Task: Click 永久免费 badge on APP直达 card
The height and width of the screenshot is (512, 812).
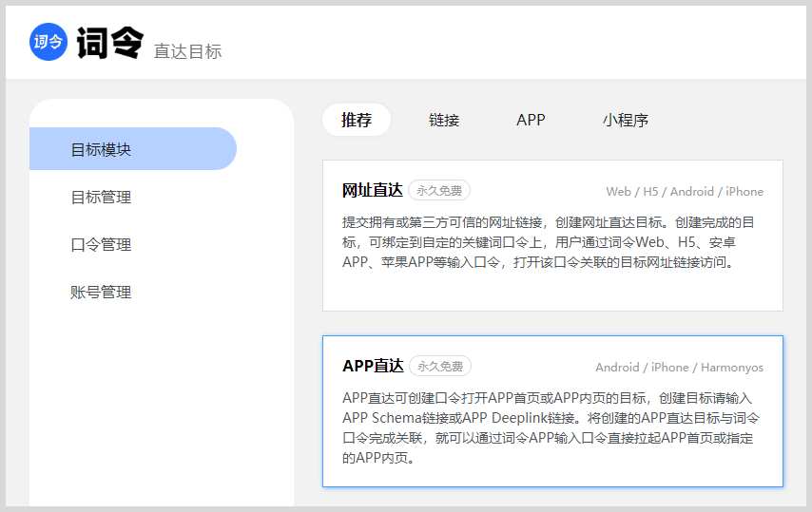Action: click(x=440, y=366)
